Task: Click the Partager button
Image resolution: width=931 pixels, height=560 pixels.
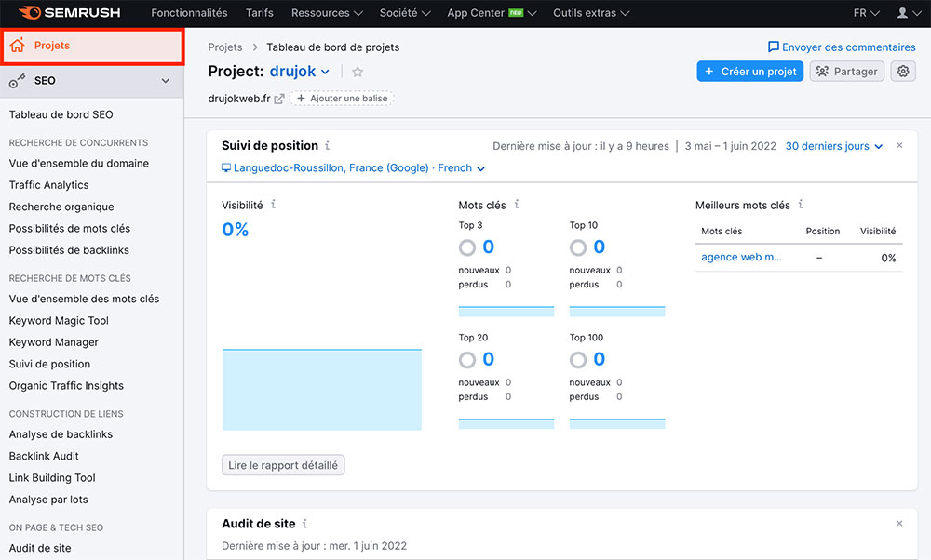Action: point(846,72)
